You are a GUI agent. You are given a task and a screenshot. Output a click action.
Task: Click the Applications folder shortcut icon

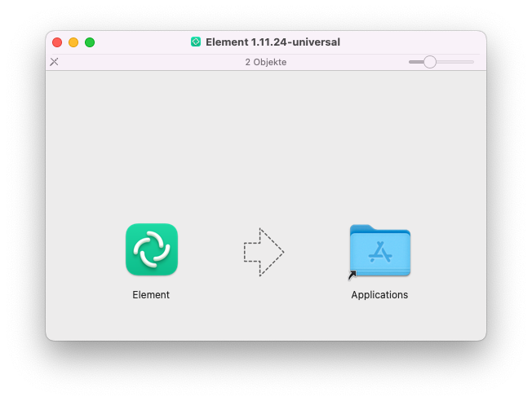[x=379, y=251]
